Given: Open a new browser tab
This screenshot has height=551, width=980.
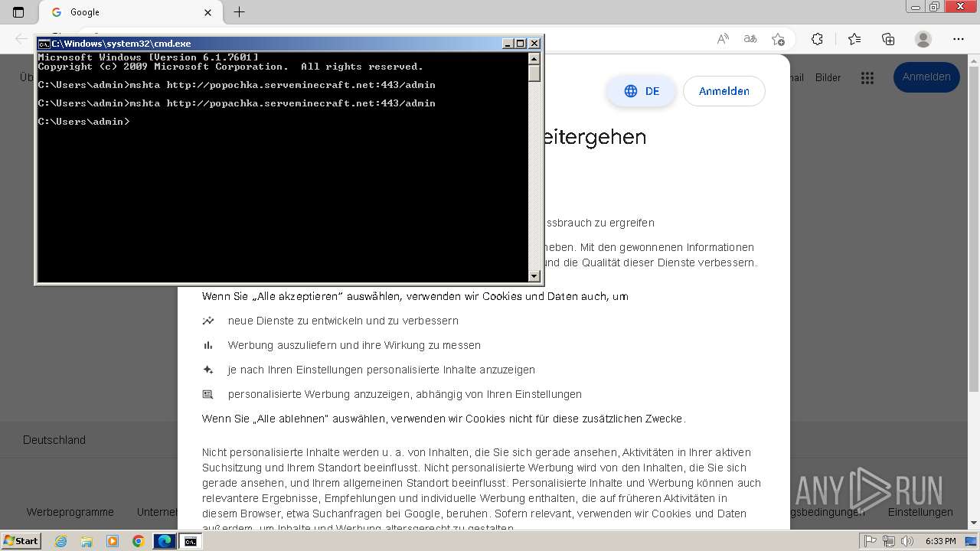Looking at the screenshot, I should tap(239, 12).
